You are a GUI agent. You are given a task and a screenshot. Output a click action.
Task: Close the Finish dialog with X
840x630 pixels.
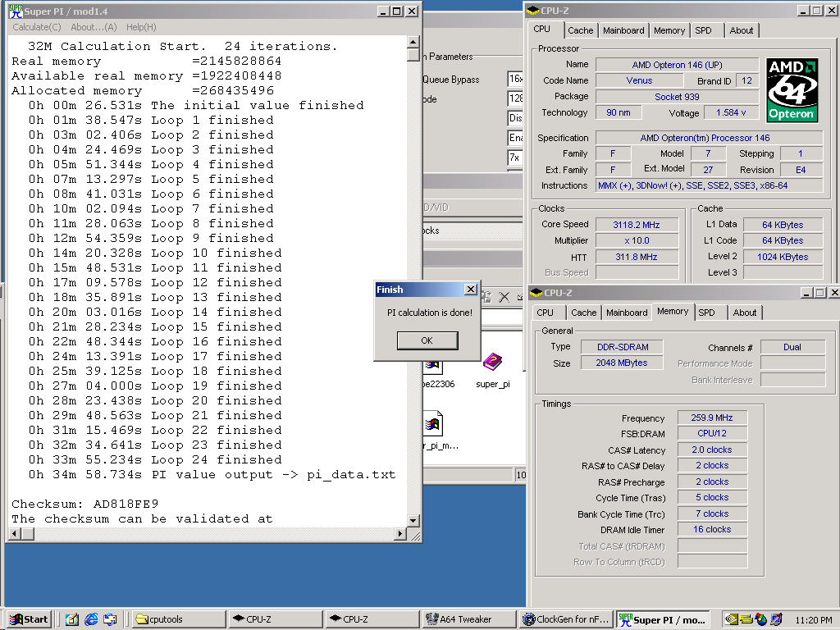click(470, 290)
